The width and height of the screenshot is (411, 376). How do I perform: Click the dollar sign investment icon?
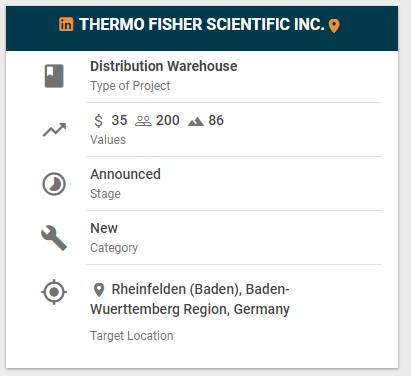pos(98,120)
